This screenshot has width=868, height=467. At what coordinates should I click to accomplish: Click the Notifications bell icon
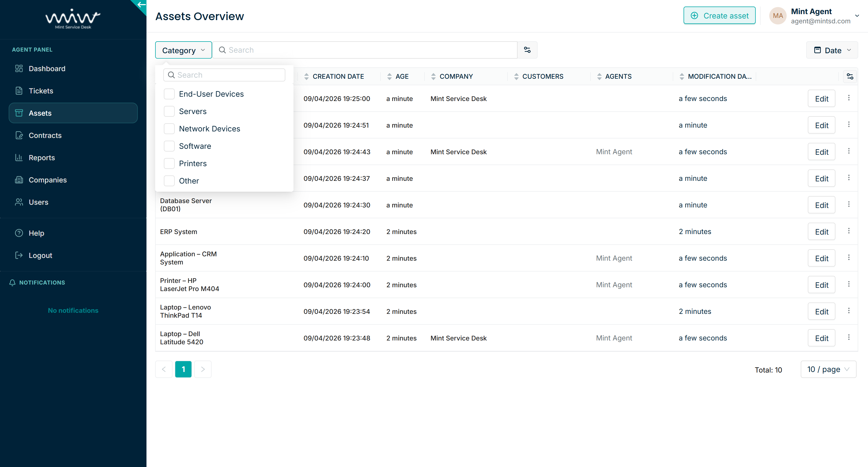(x=12, y=283)
